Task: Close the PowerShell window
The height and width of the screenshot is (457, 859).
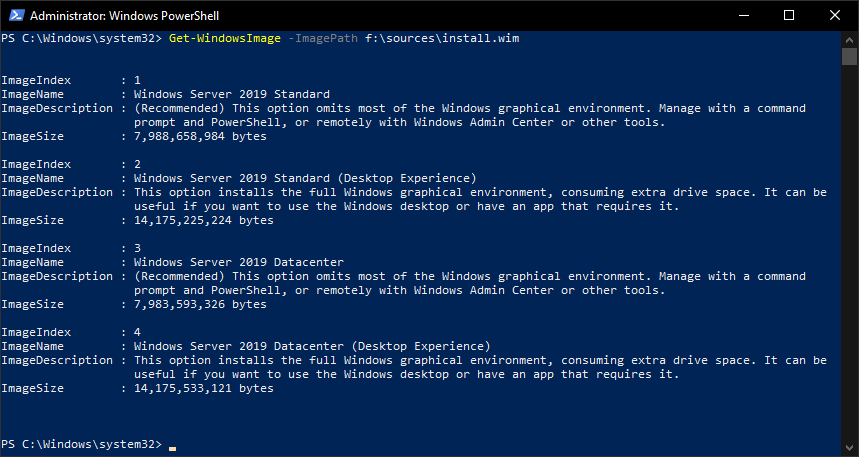Action: coord(835,15)
